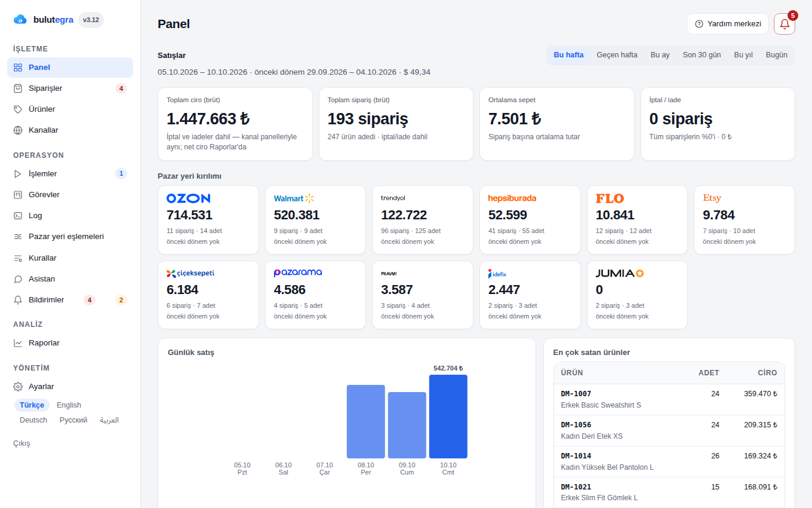Select Bugün period

click(776, 55)
